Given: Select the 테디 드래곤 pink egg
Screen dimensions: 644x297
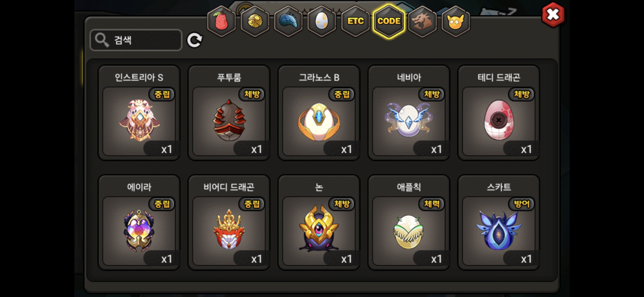Looking at the screenshot, I should click(x=499, y=113).
